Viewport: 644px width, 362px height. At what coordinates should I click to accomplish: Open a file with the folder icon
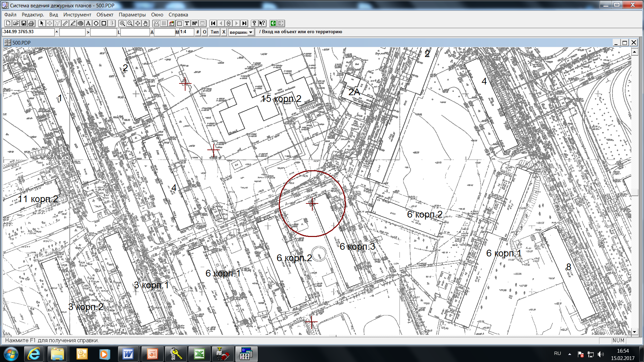click(x=16, y=23)
